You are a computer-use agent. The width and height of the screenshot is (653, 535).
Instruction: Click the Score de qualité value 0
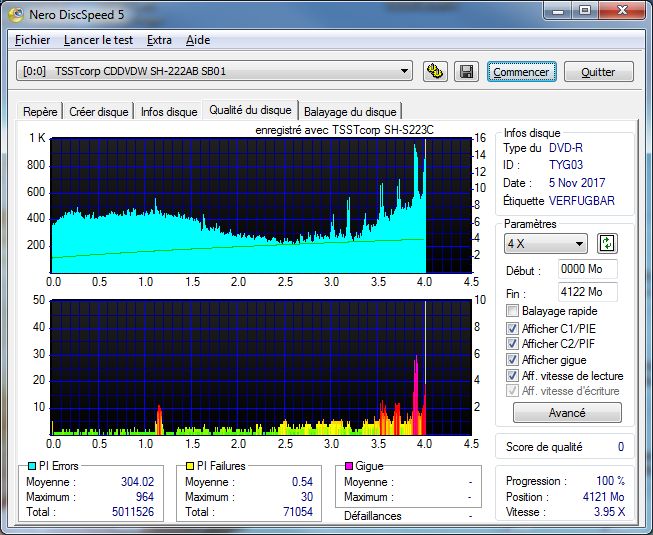(x=621, y=447)
